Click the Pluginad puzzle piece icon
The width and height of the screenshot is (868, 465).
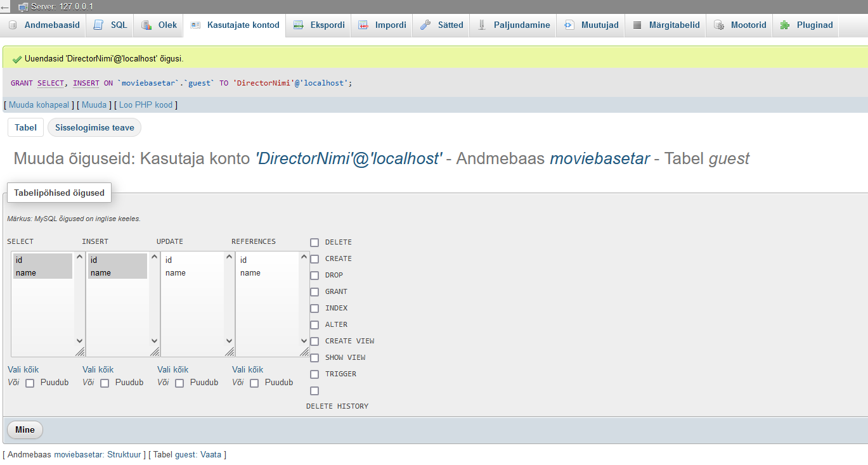tap(785, 25)
